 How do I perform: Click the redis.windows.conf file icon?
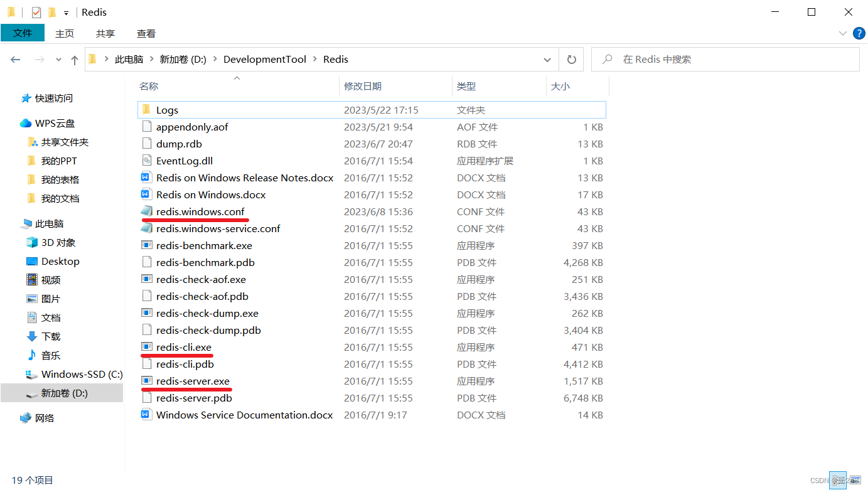[146, 211]
